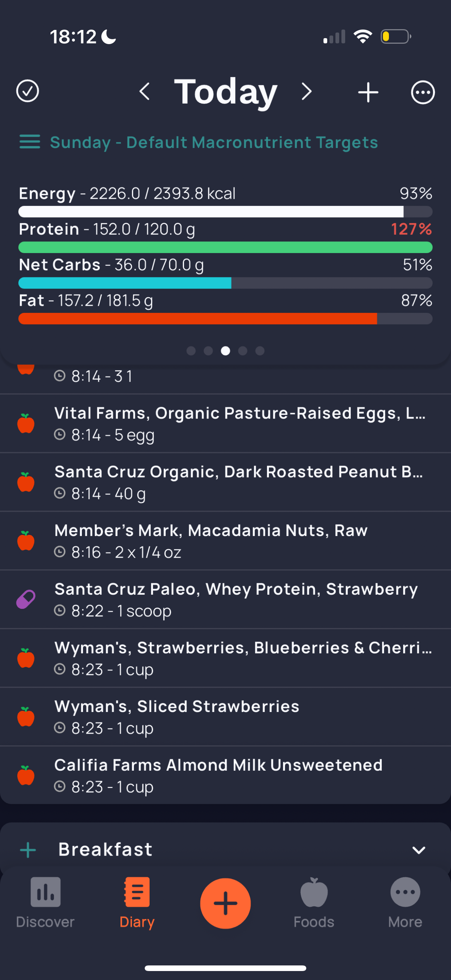The height and width of the screenshot is (980, 451).
Task: Add food to Breakfast with plus
Action: pyautogui.click(x=28, y=850)
